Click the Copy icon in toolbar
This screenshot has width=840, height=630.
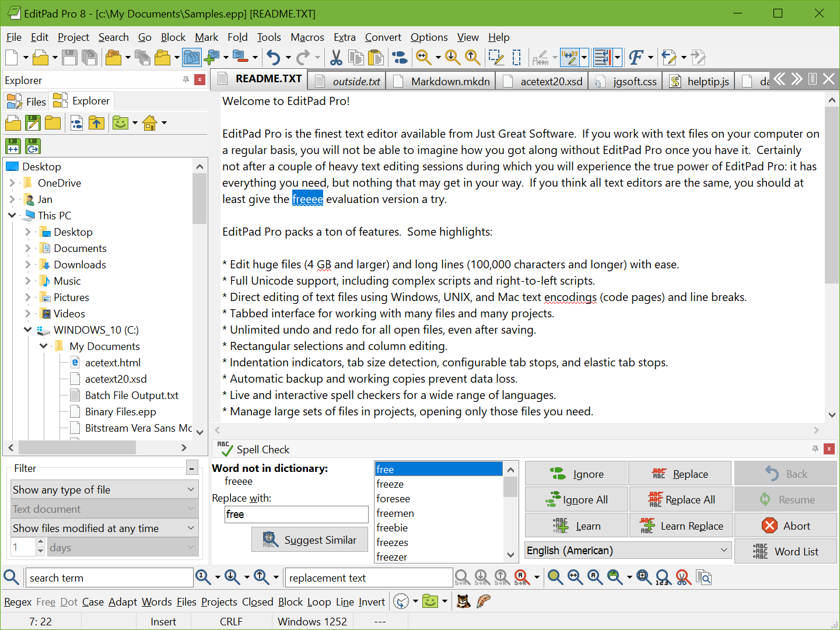point(356,57)
